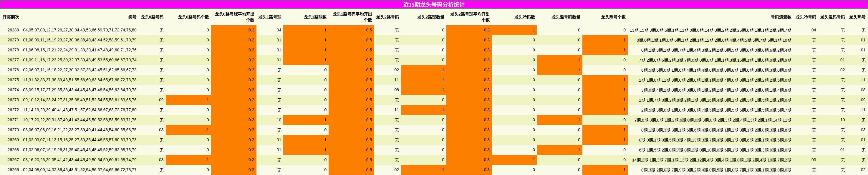Click 龙头冷号码 value 03 in row 26267
The height and width of the screenshot is (175, 868).
pyautogui.click(x=814, y=160)
